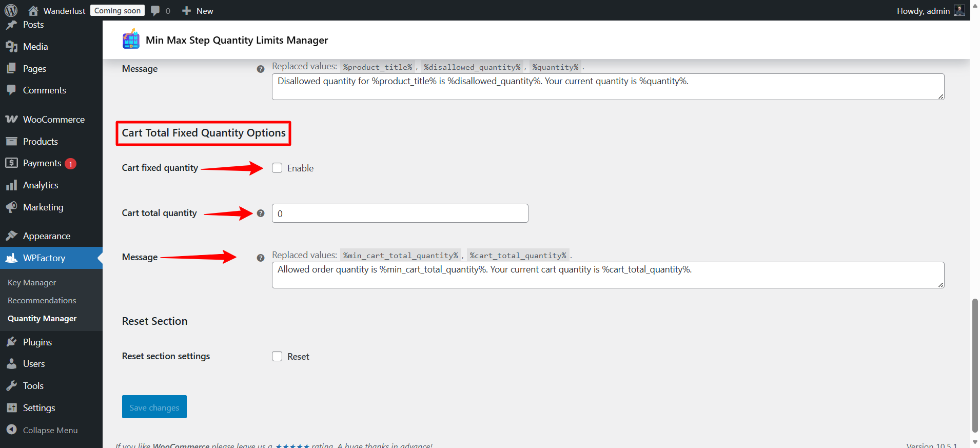
Task: Click the Cart total quantity input field
Action: pos(400,213)
